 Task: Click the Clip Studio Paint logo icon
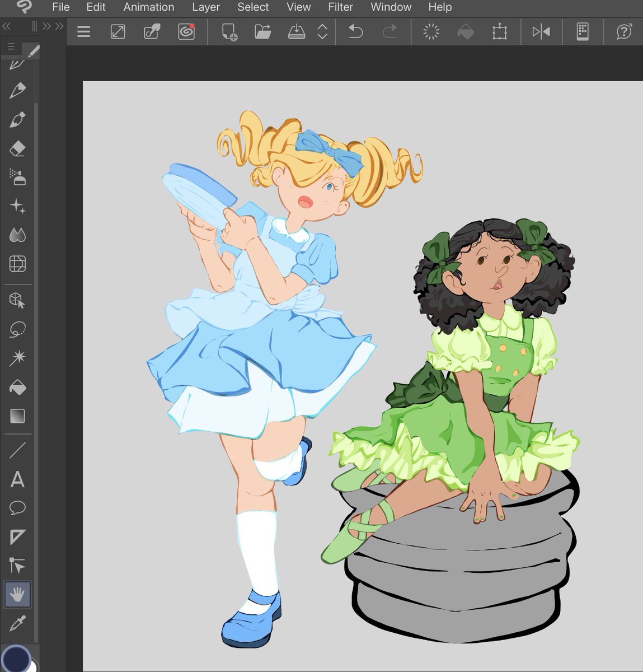(x=25, y=7)
